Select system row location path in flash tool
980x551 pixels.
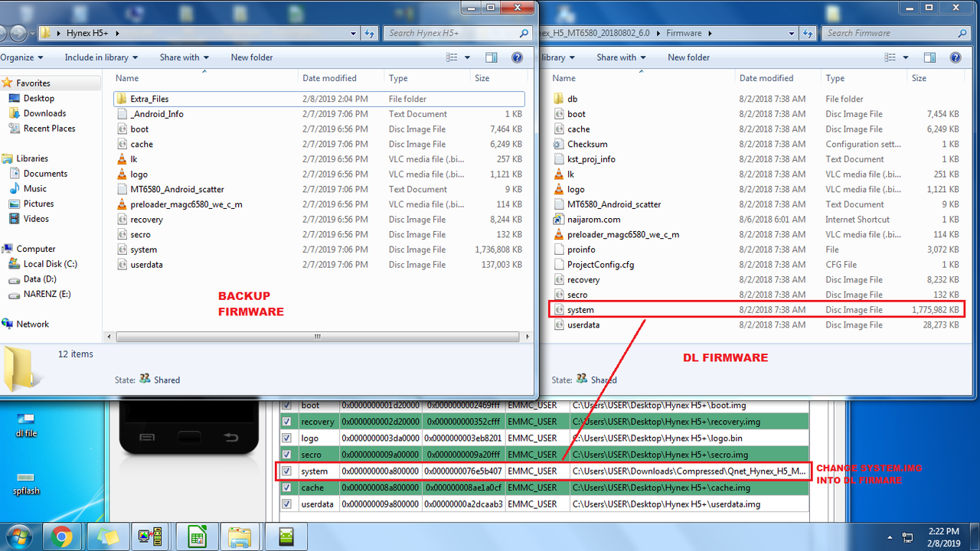point(689,471)
